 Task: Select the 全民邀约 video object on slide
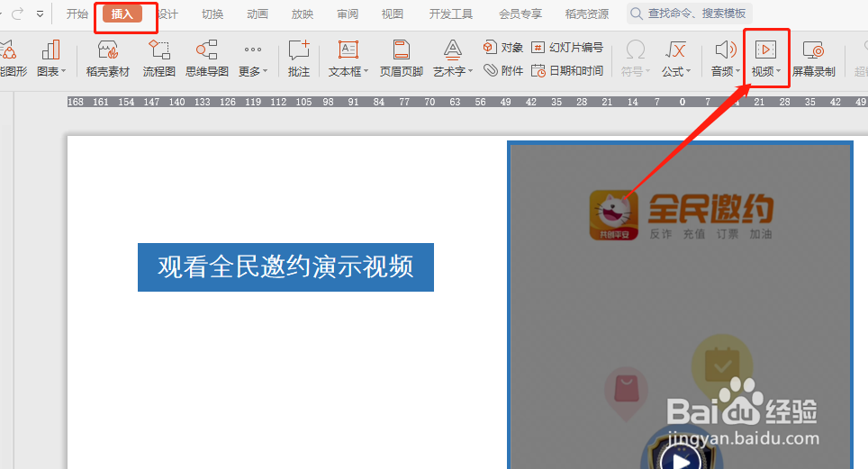[x=681, y=305]
